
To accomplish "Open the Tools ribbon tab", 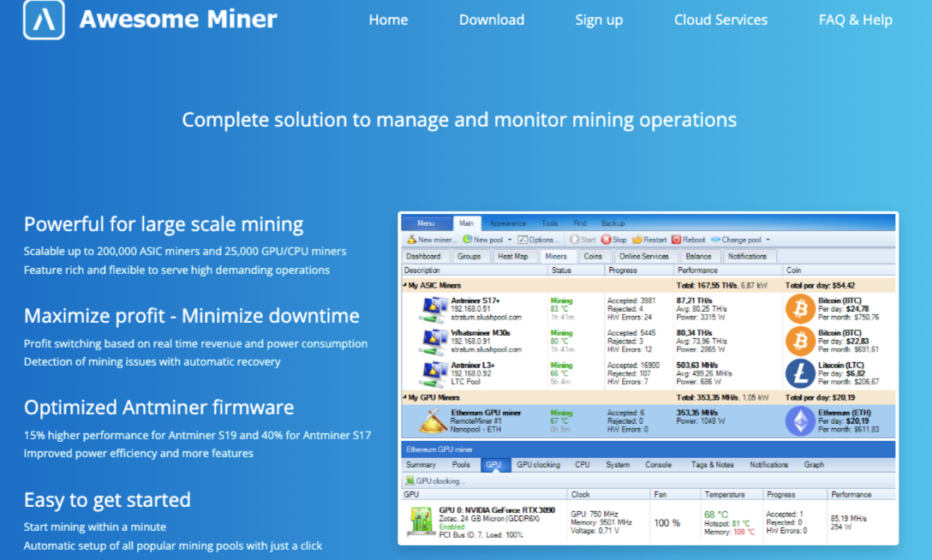I will point(549,223).
